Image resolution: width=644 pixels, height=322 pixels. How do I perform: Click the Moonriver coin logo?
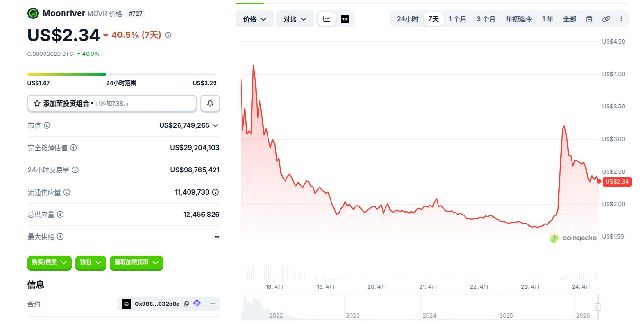[x=33, y=13]
